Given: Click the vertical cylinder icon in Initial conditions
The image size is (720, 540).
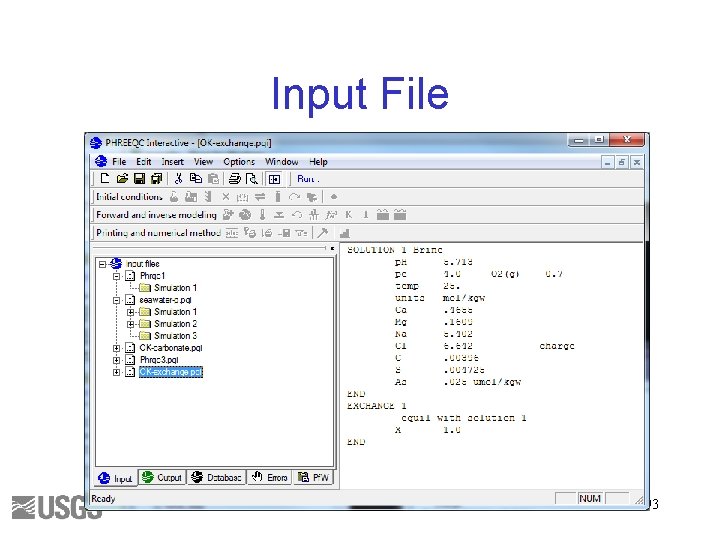Looking at the screenshot, I should [x=277, y=197].
